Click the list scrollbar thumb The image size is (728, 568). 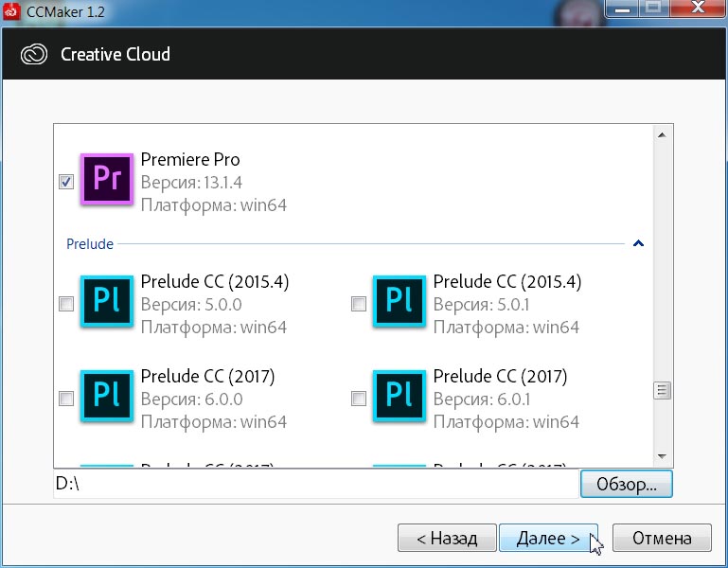tap(662, 390)
